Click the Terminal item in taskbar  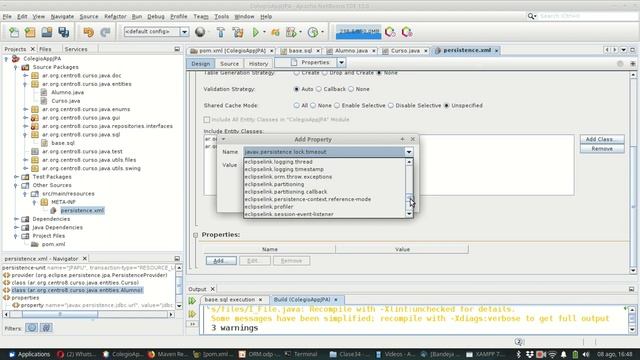pyautogui.click(x=301, y=354)
